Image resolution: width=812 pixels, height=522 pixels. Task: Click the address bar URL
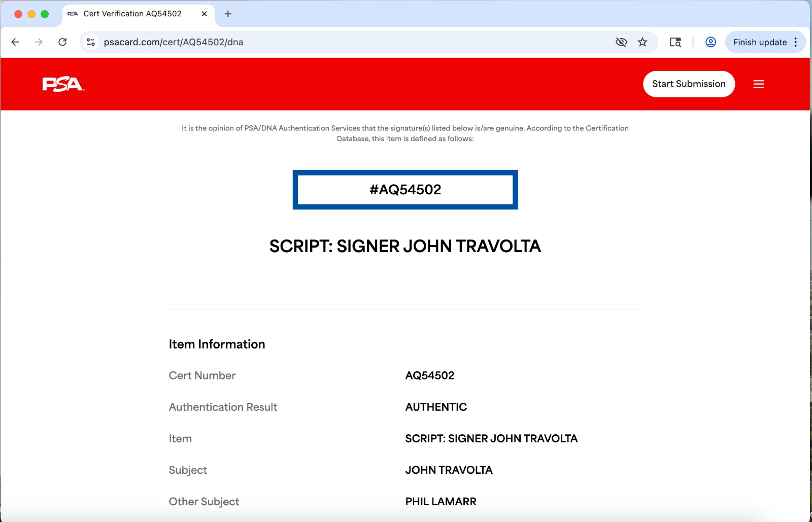[174, 42]
